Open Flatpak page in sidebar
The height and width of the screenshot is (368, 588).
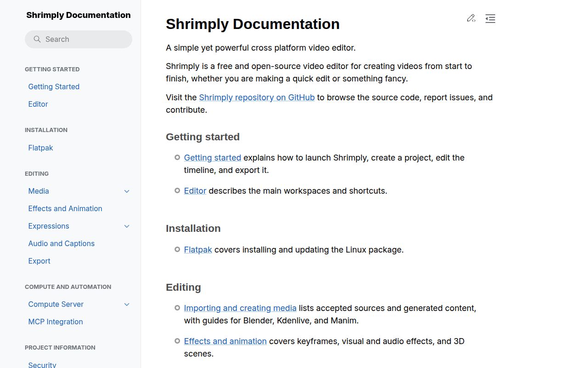pos(40,148)
